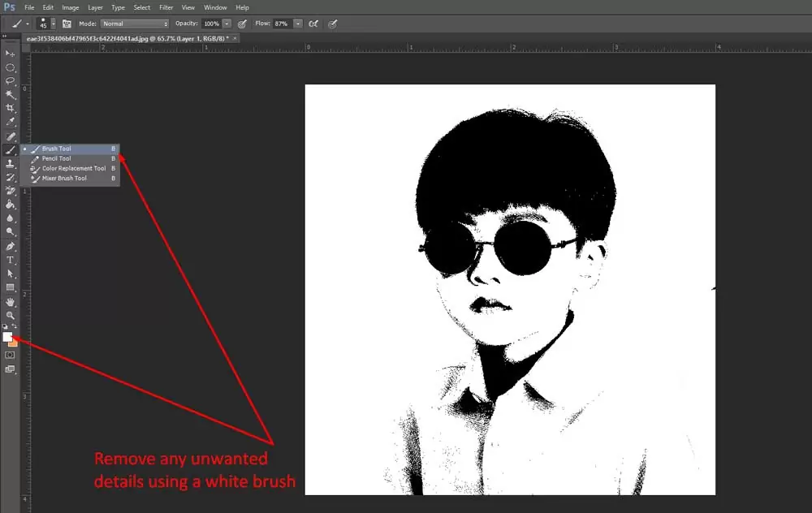Choose Pencil Tool from the flyout
The image size is (812, 513).
tap(57, 158)
